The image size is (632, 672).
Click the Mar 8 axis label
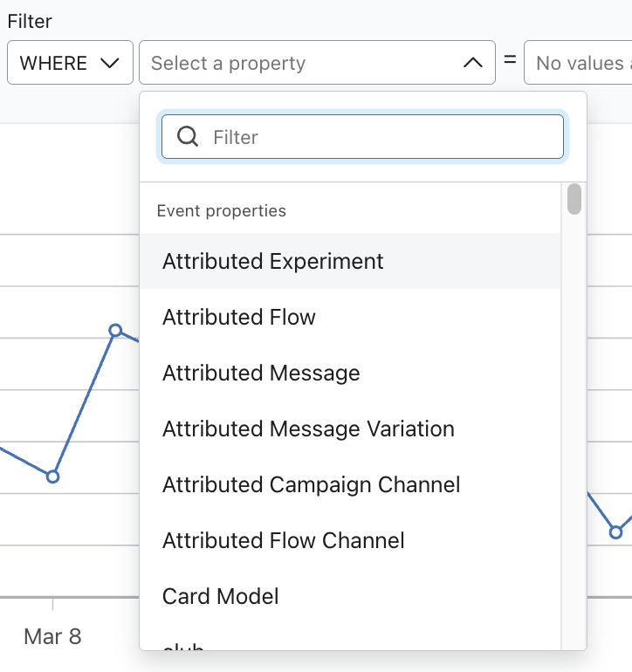tap(52, 636)
